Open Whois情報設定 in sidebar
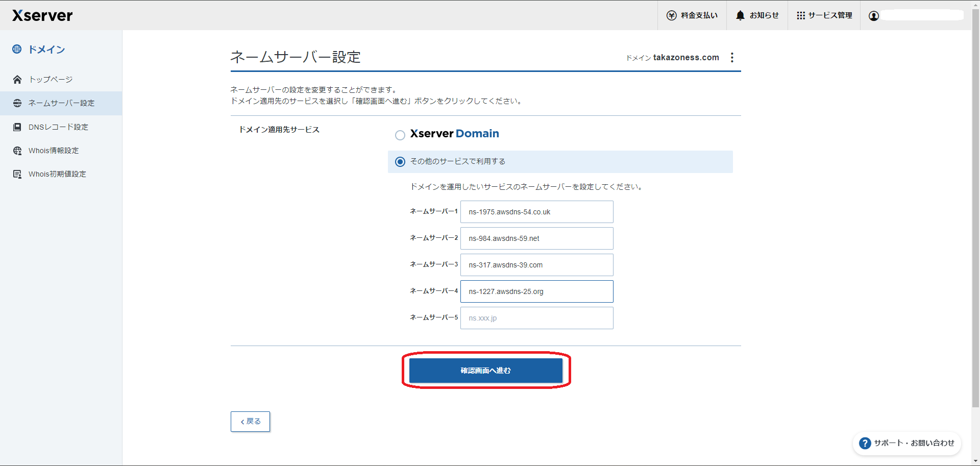The height and width of the screenshot is (466, 980). (x=61, y=151)
